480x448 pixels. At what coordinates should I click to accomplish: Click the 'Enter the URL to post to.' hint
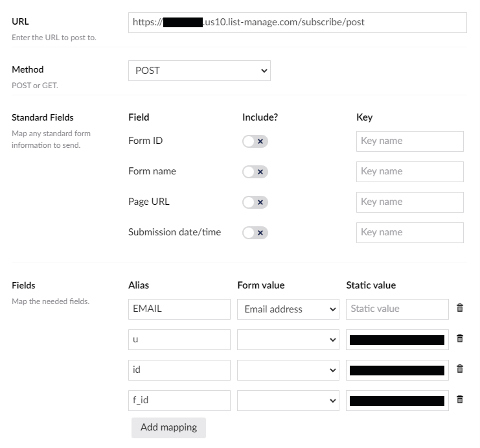pos(54,38)
